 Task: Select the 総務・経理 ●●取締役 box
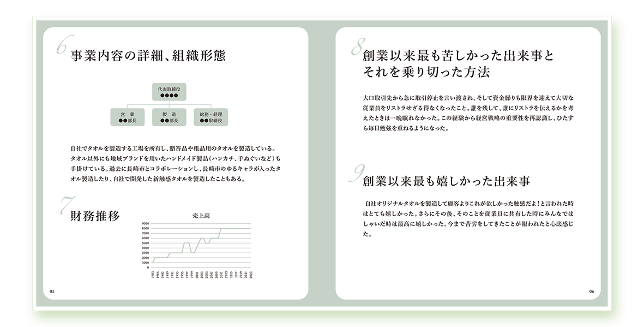212,117
